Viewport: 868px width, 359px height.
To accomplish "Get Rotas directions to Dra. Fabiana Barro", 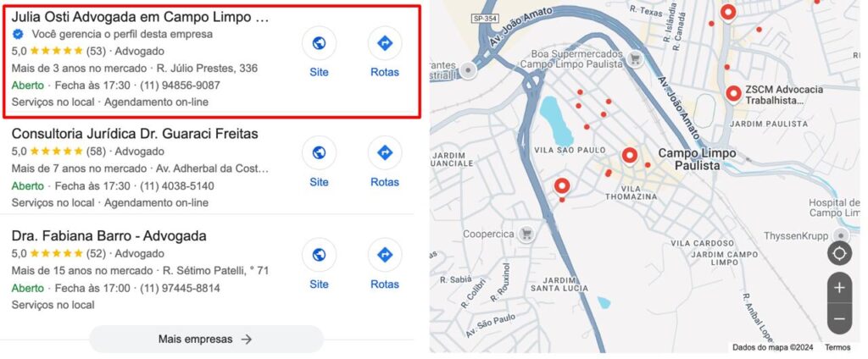I will pos(385,255).
